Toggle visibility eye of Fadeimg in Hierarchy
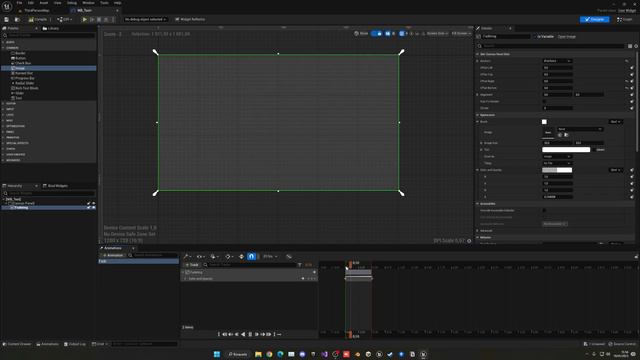 (93, 207)
